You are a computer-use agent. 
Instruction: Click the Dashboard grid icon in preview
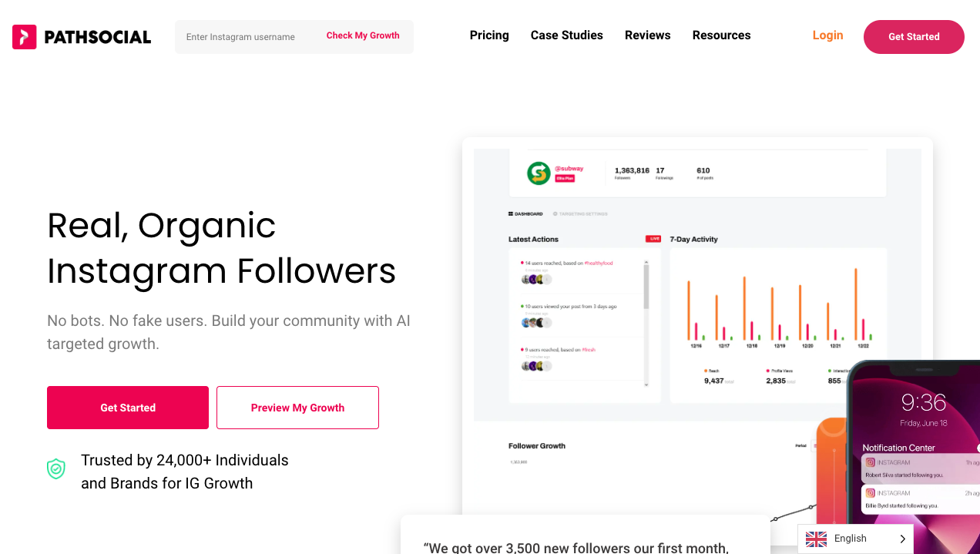(511, 213)
